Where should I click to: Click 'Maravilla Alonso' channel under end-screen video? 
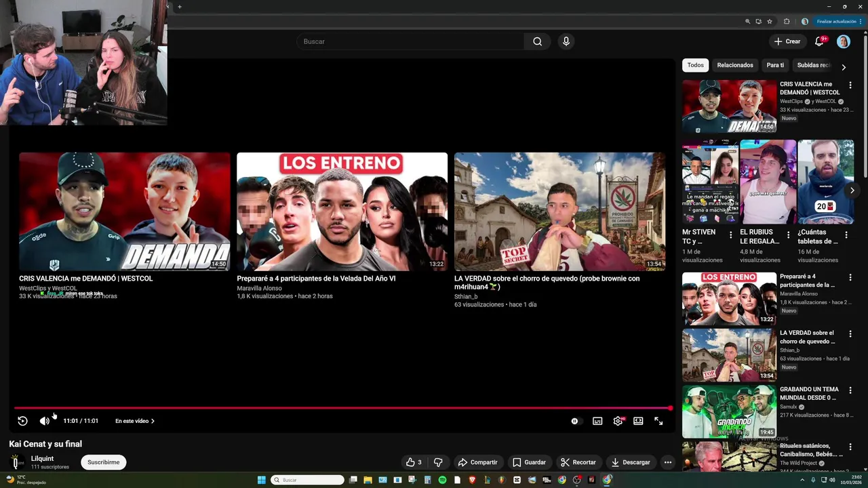tap(259, 288)
